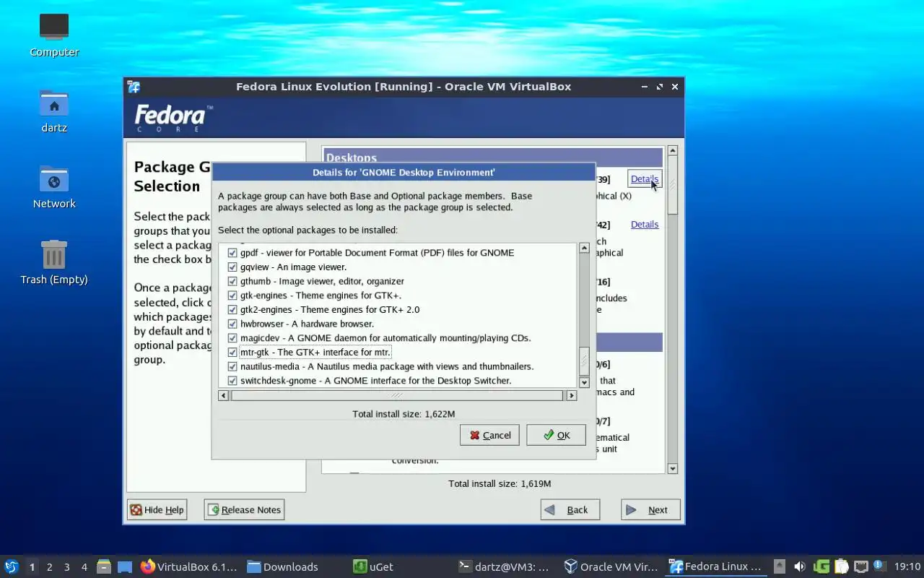Switch to workspace 1

(x=32, y=567)
